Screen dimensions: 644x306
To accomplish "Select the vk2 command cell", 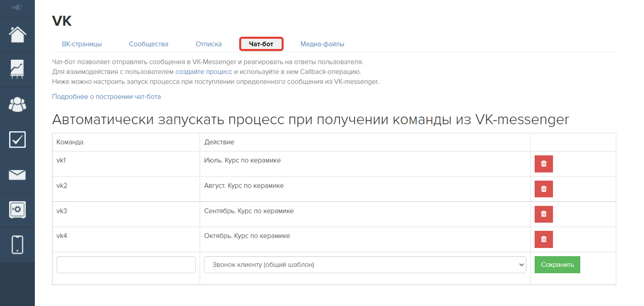I will 126,189.
